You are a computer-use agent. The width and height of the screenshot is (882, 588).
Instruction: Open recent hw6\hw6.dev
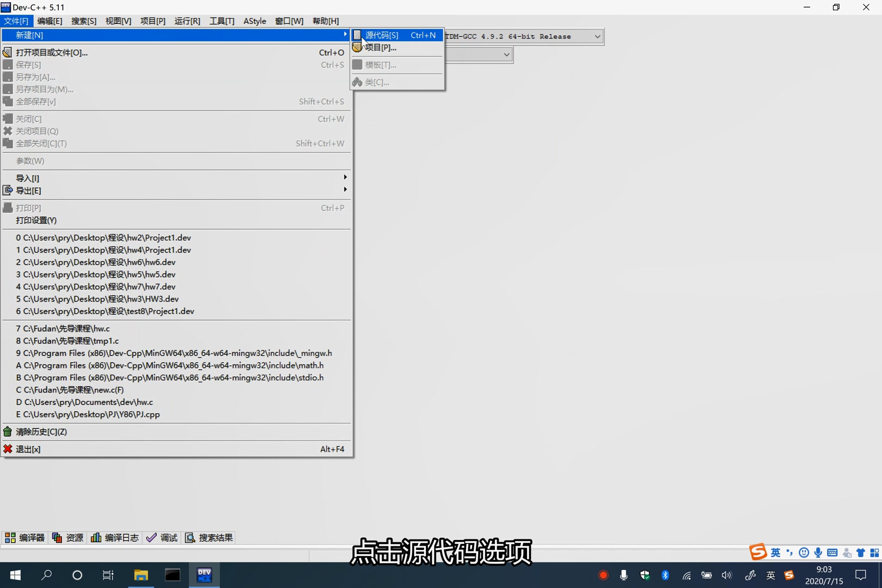click(177, 262)
